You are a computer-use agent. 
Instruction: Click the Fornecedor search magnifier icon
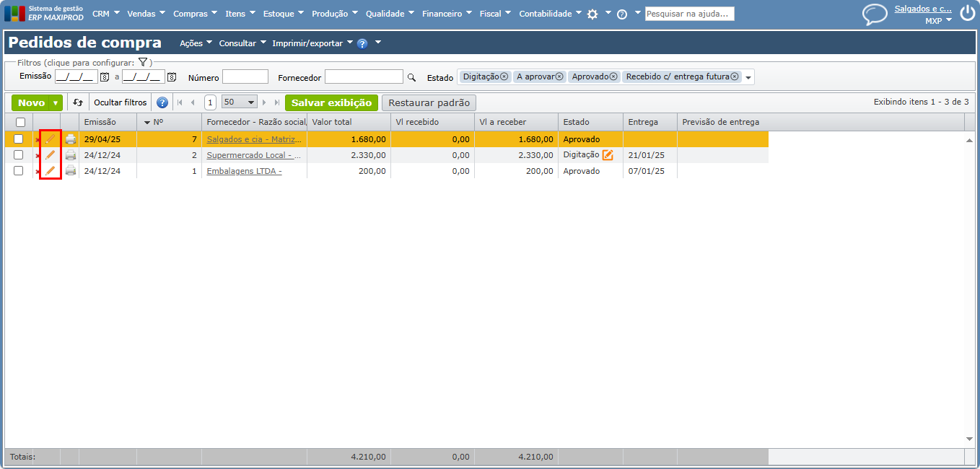(x=411, y=77)
